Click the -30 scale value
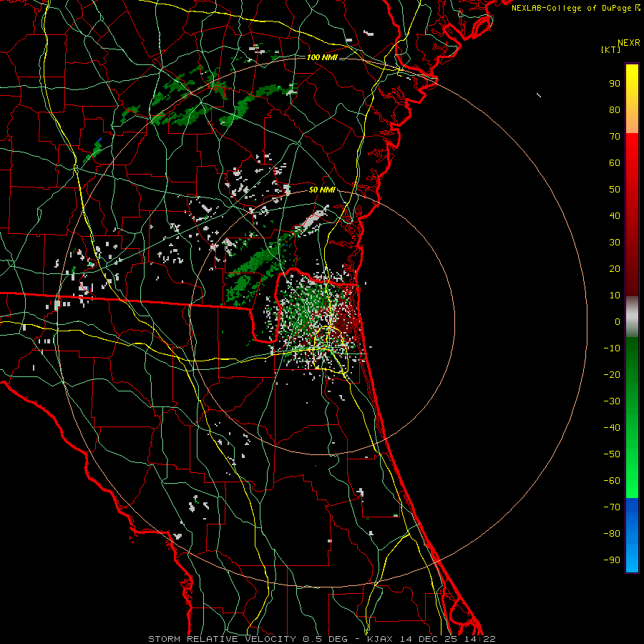 612,401
